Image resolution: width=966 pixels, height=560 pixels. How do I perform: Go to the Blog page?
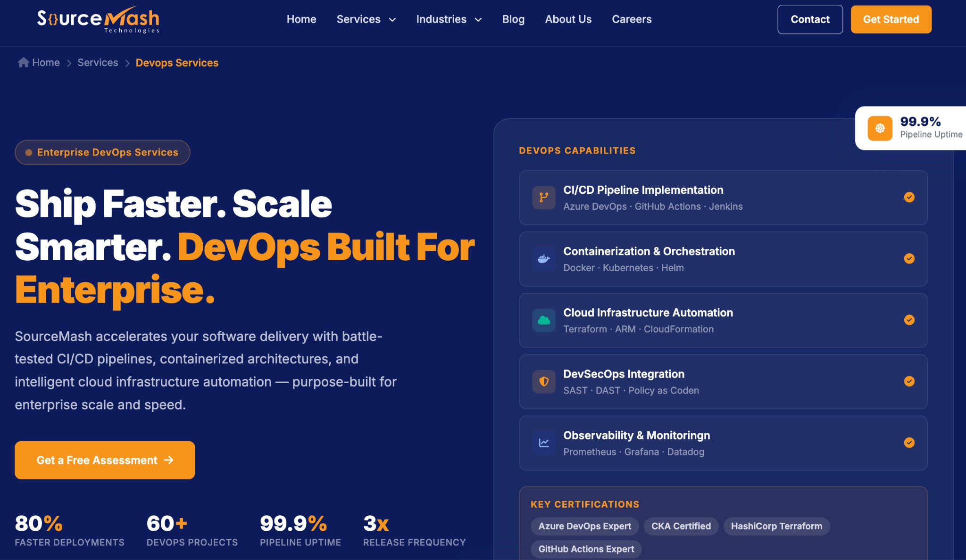(x=513, y=19)
